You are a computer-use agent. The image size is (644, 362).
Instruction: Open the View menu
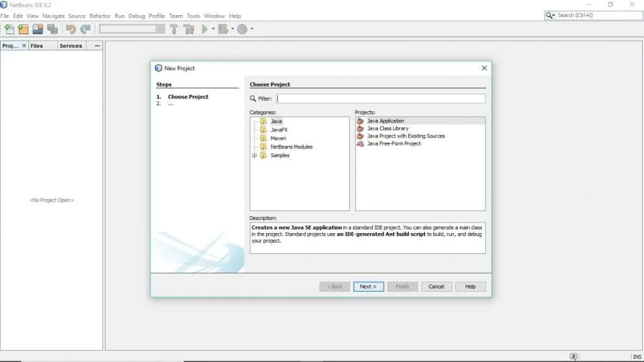coord(33,16)
